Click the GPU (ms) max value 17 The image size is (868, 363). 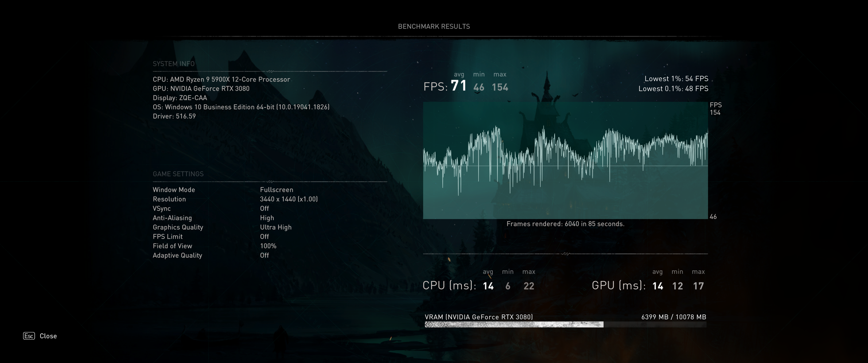coord(698,286)
